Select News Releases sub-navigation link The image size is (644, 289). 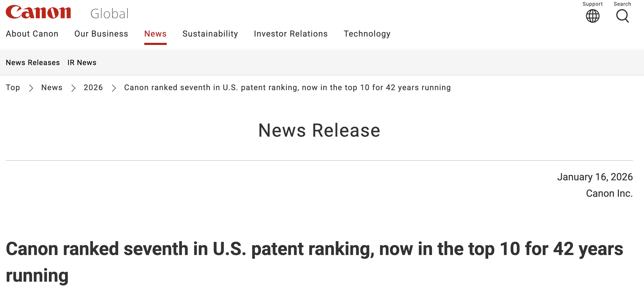pyautogui.click(x=33, y=62)
